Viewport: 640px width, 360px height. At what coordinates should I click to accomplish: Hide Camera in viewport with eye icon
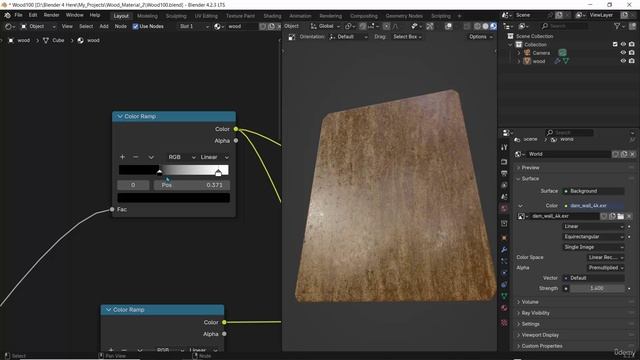pos(623,53)
